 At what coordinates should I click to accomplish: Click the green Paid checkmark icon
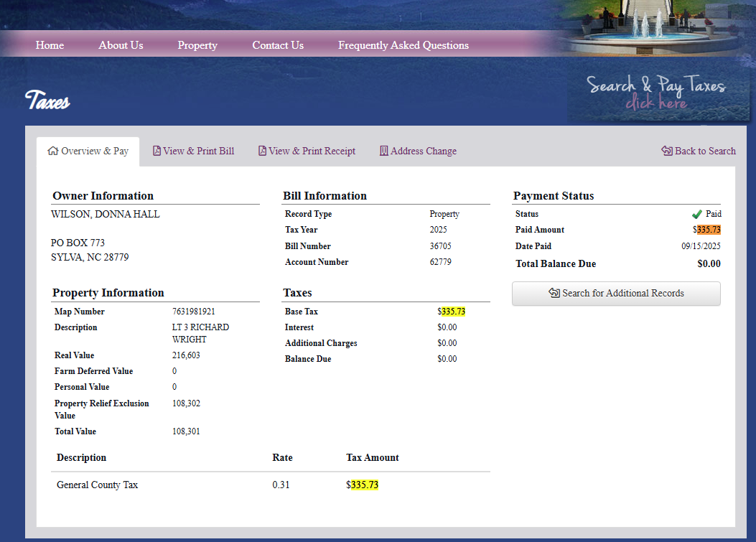pos(696,215)
